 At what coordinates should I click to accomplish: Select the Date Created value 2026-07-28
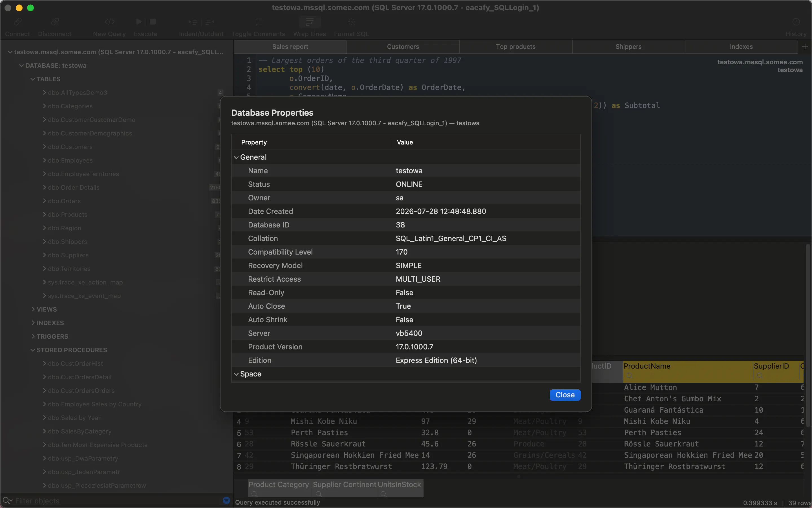pyautogui.click(x=441, y=211)
